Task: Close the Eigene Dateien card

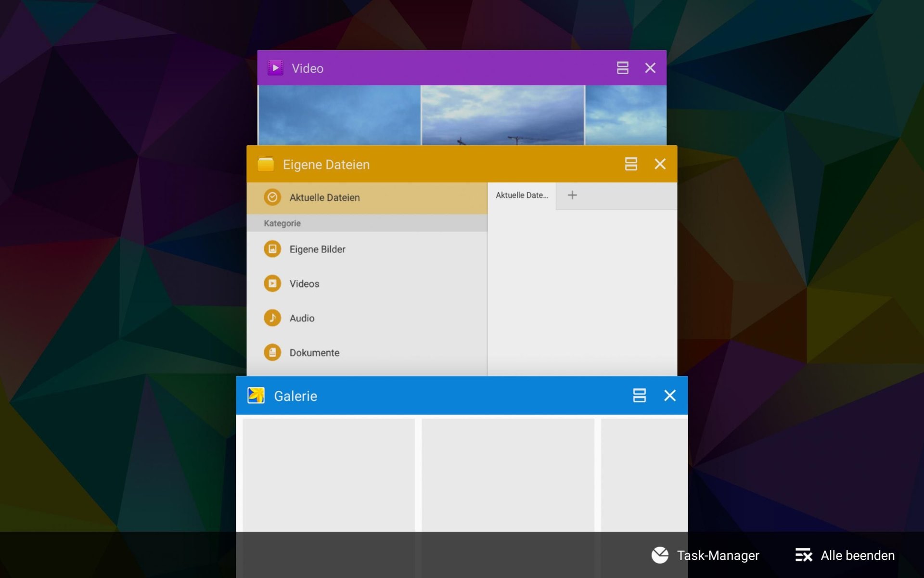Action: tap(660, 164)
